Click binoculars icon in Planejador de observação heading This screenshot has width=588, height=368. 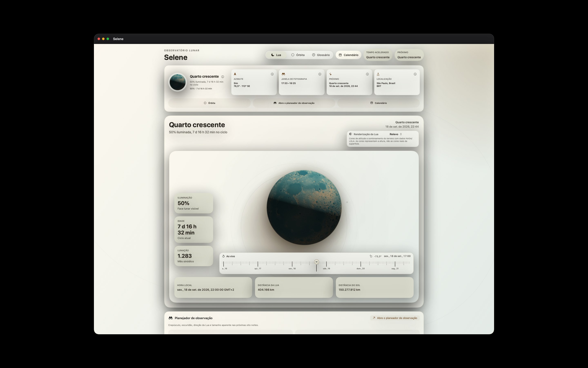point(170,318)
